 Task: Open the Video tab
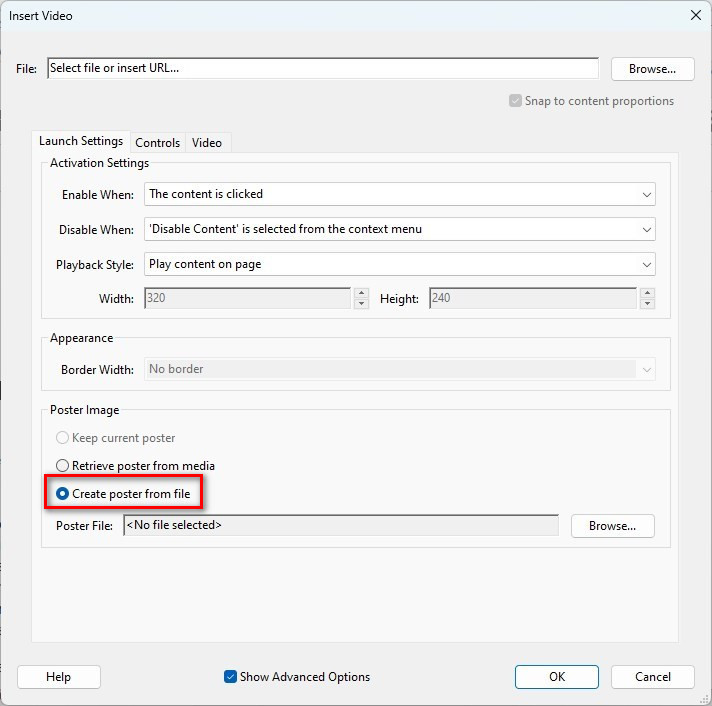(207, 143)
